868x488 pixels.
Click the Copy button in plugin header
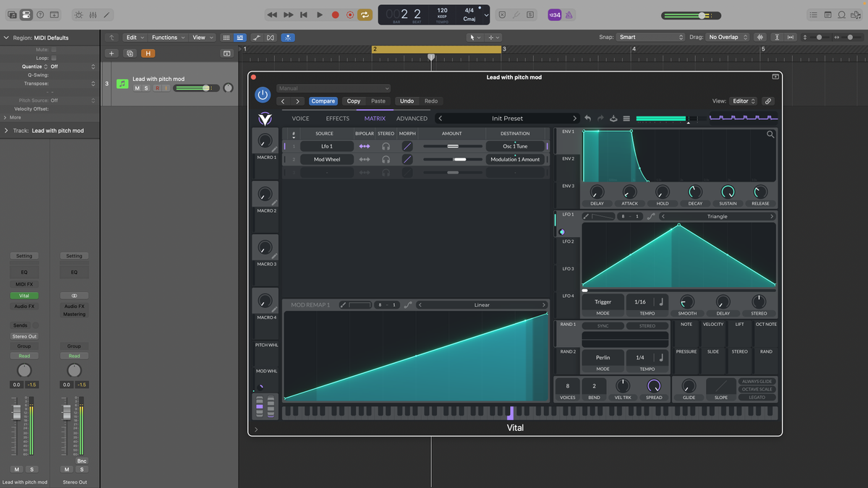[x=354, y=101]
